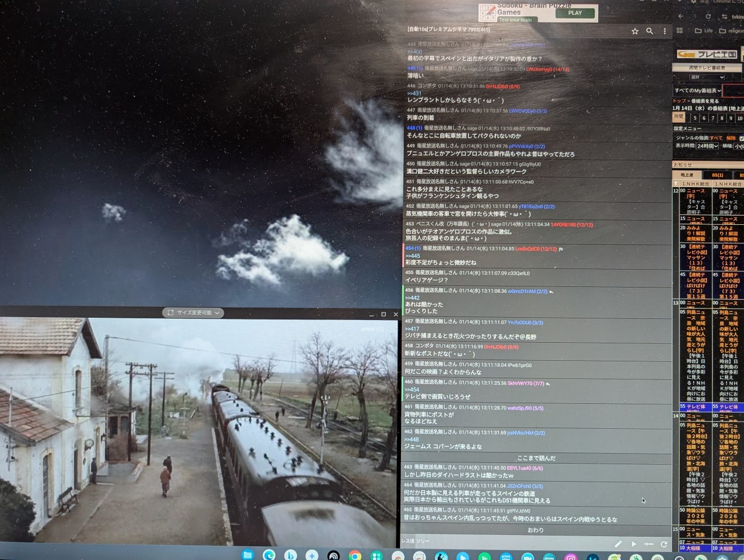
Task: Open the three-dot thread menu
Action: point(665,31)
